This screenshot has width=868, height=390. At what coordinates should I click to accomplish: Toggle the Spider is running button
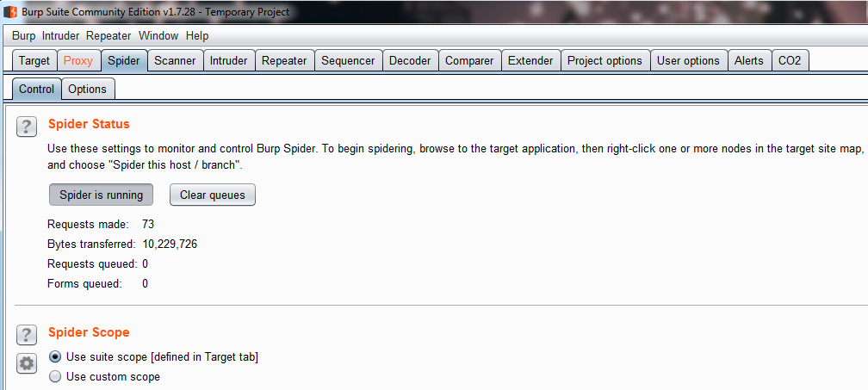point(101,195)
